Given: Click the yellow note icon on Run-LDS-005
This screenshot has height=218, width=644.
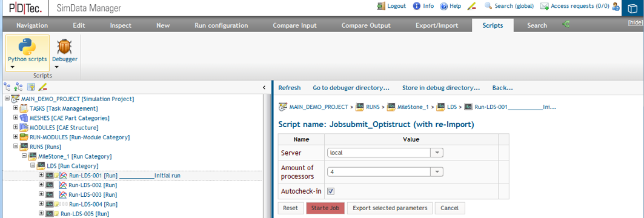Looking at the screenshot, I should pos(57,214).
